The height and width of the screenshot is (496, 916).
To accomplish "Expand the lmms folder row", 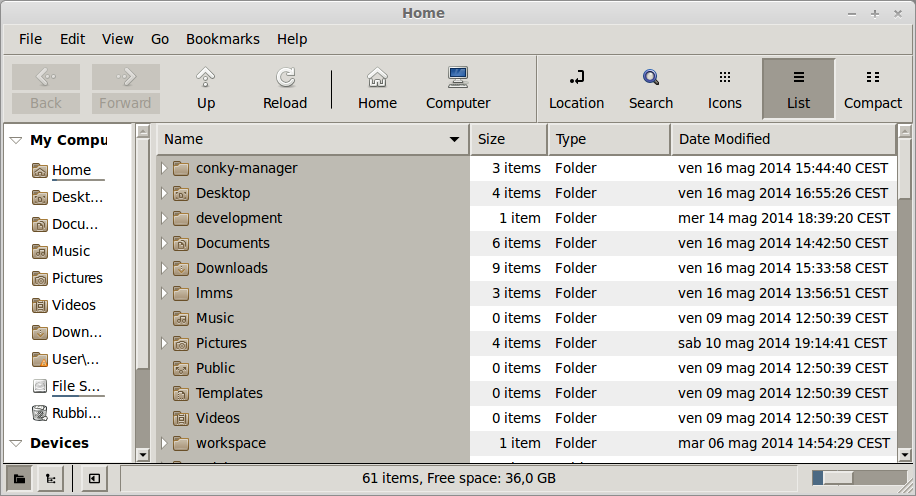I will tap(164, 293).
